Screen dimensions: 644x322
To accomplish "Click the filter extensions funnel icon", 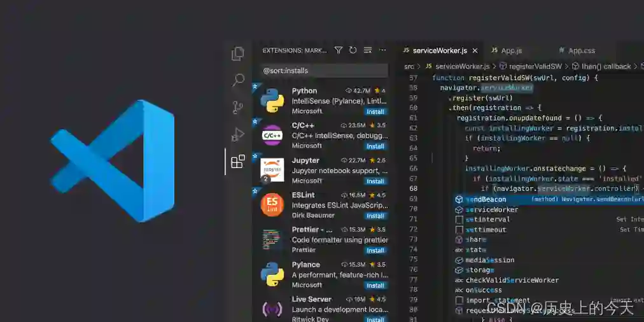I will 338,50.
